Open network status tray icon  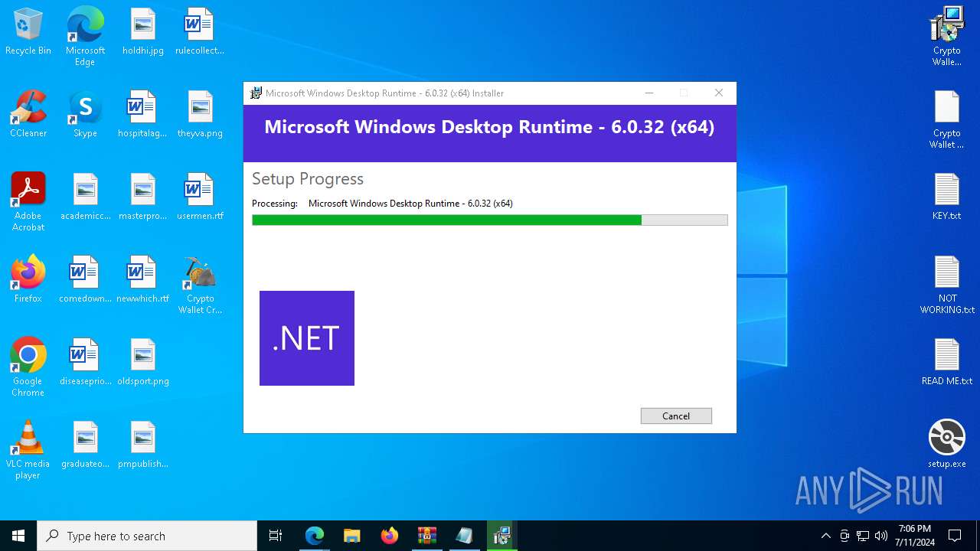863,536
